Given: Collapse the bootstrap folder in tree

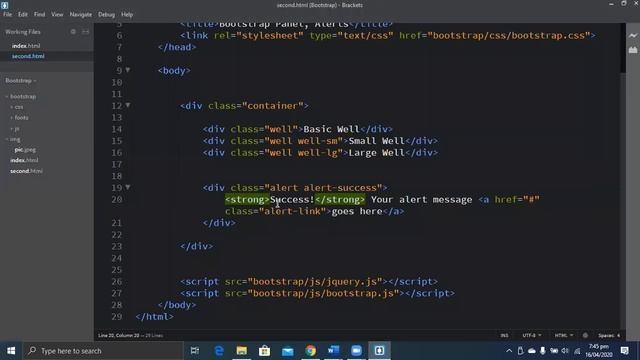Looking at the screenshot, I should (7, 97).
